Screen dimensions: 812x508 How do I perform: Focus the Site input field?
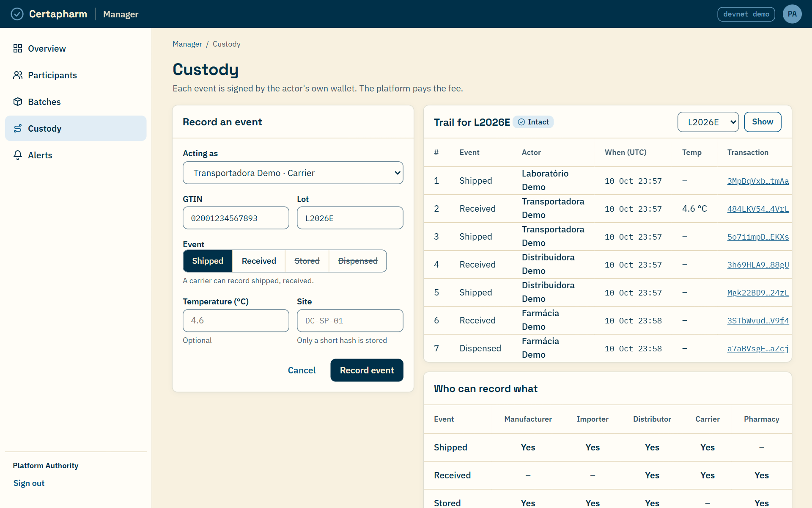tap(350, 320)
